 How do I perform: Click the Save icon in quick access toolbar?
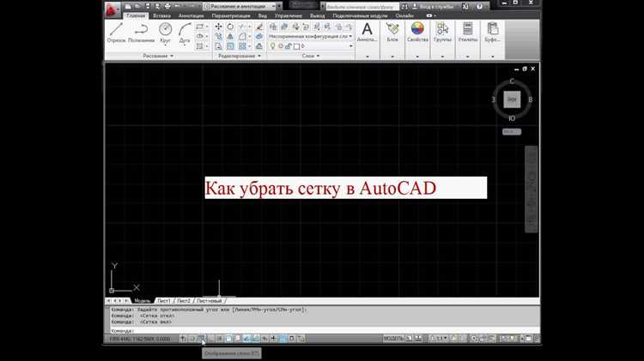pos(148,7)
